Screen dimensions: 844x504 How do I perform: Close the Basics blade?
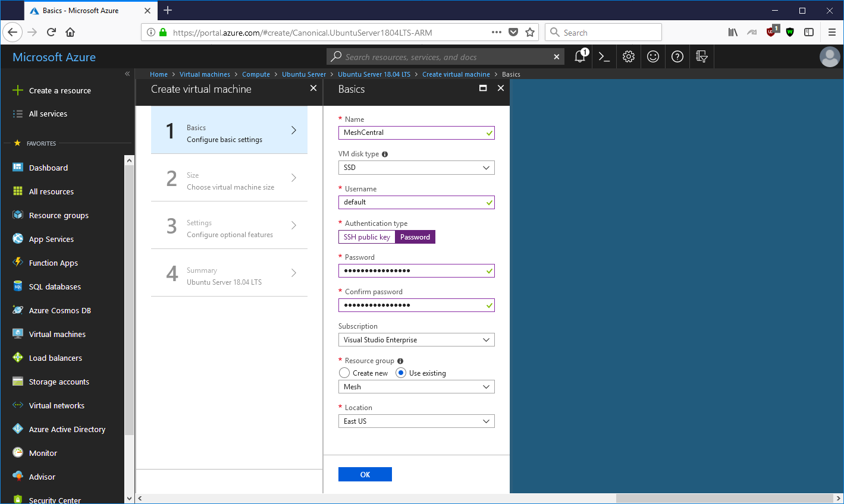pyautogui.click(x=501, y=88)
